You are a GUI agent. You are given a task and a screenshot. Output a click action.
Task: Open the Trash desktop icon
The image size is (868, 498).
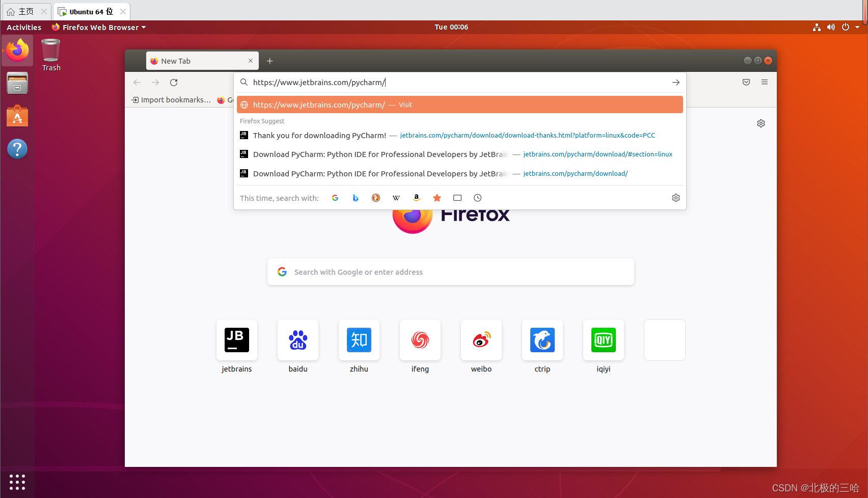(x=51, y=55)
